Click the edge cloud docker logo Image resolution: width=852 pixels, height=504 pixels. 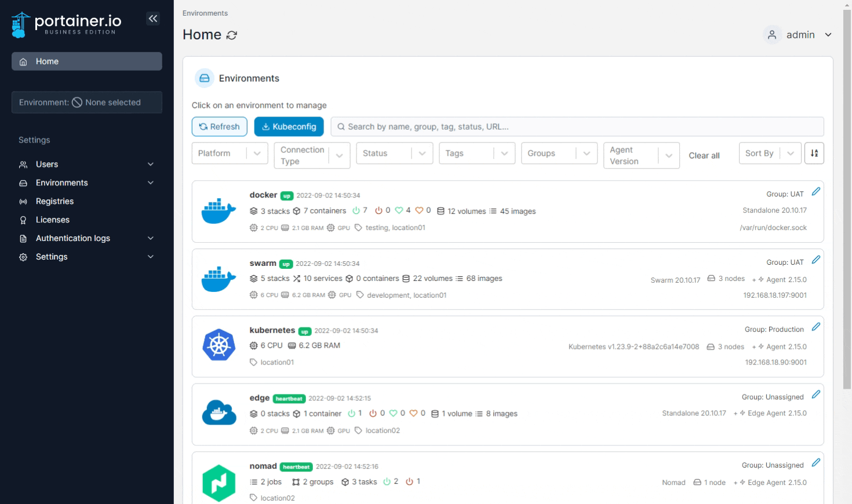pos(219,412)
